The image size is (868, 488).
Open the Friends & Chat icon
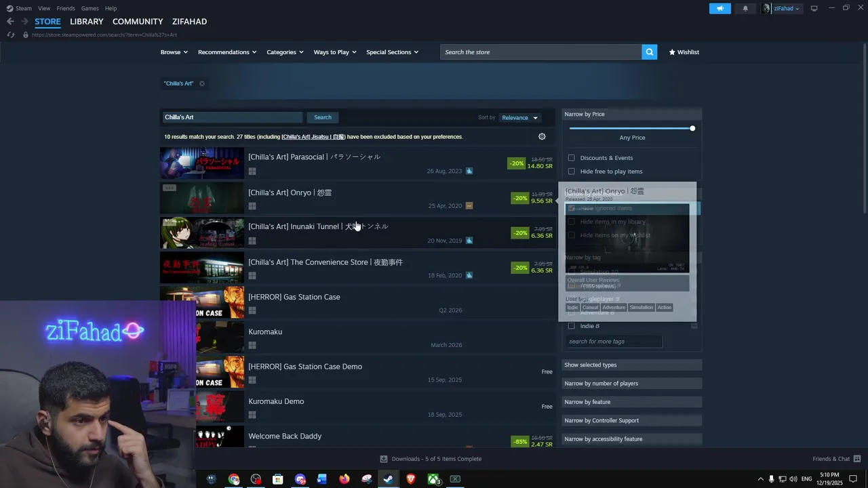[x=857, y=459]
